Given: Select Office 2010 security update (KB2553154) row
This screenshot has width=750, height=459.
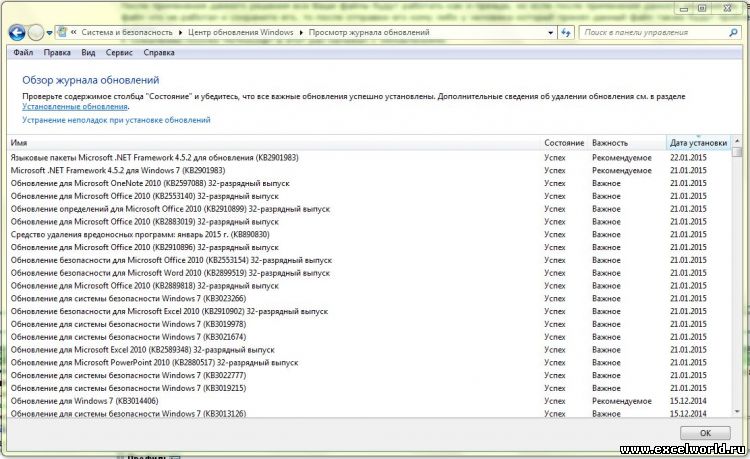Looking at the screenshot, I should [369, 260].
